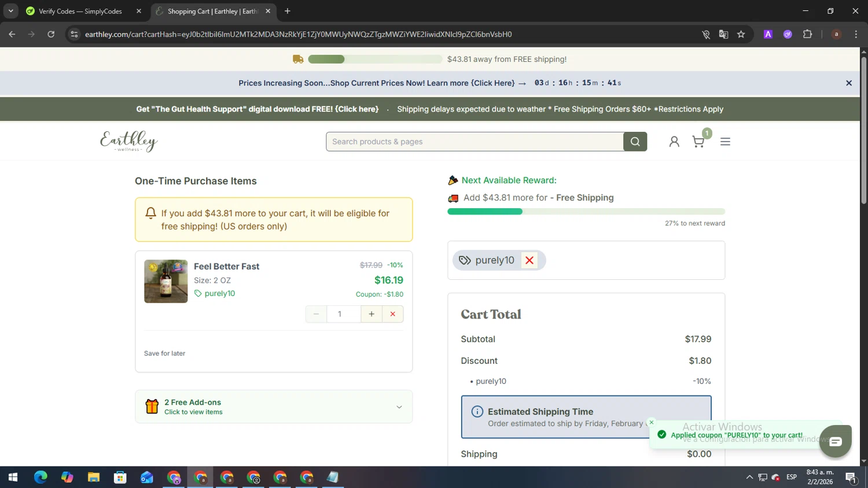Click the translate page icon
Screen dimensions: 868x488
[x=723, y=34]
